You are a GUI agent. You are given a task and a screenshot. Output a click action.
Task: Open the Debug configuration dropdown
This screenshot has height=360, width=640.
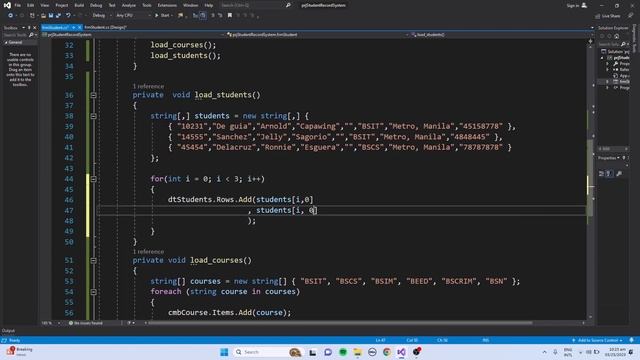pos(102,16)
